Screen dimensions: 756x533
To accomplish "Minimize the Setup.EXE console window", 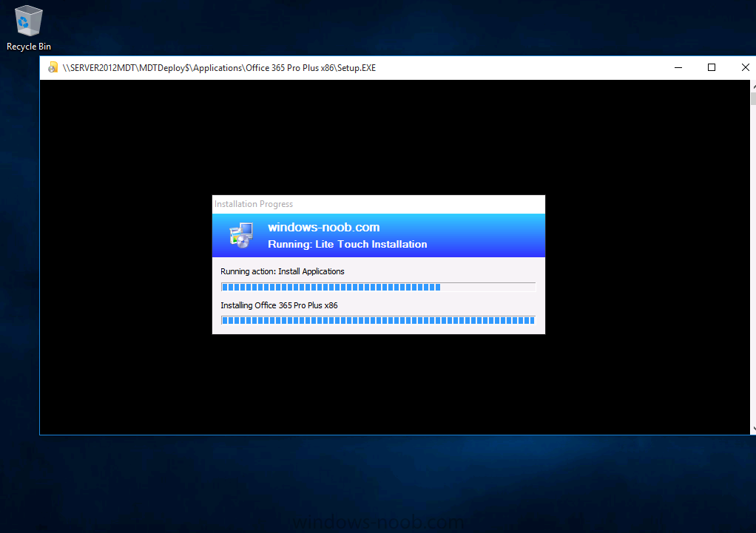I will tap(678, 68).
